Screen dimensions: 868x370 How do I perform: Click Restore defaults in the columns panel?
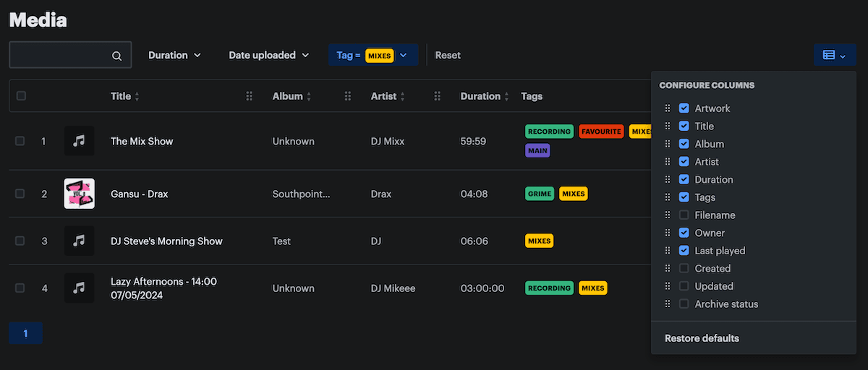pos(702,338)
